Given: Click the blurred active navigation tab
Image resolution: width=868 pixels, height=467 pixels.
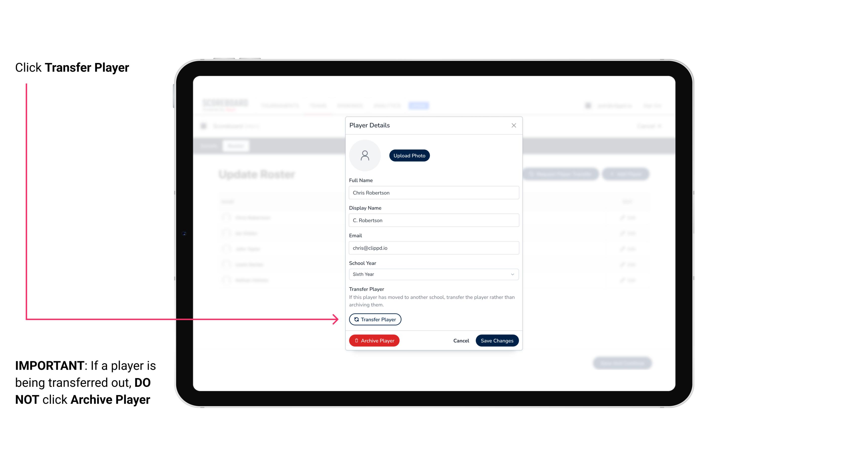Looking at the screenshot, I should click(x=419, y=105).
